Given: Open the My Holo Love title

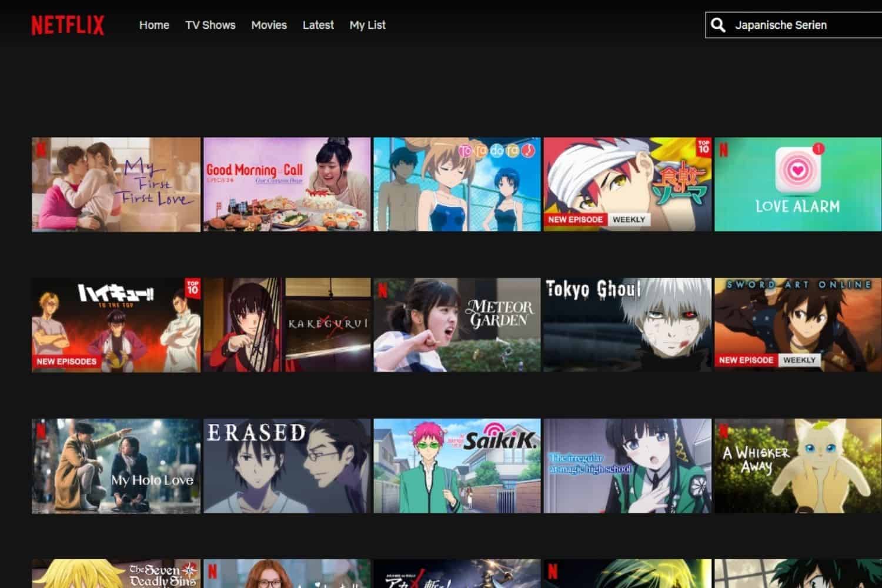Looking at the screenshot, I should tap(116, 466).
